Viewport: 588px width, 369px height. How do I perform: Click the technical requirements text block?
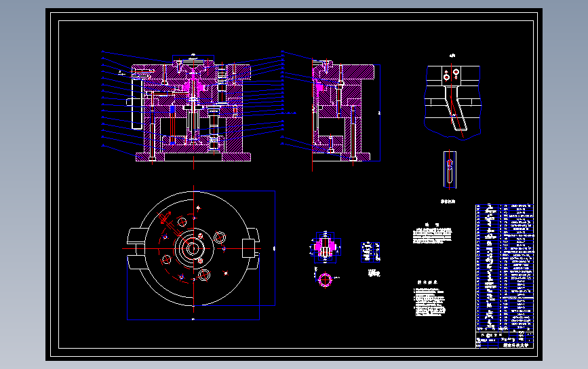(x=430, y=298)
